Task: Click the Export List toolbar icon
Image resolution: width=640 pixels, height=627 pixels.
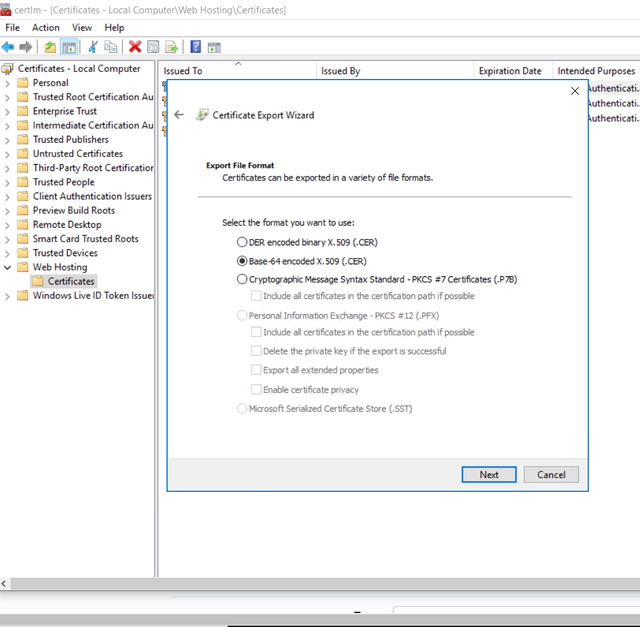Action: click(x=171, y=47)
